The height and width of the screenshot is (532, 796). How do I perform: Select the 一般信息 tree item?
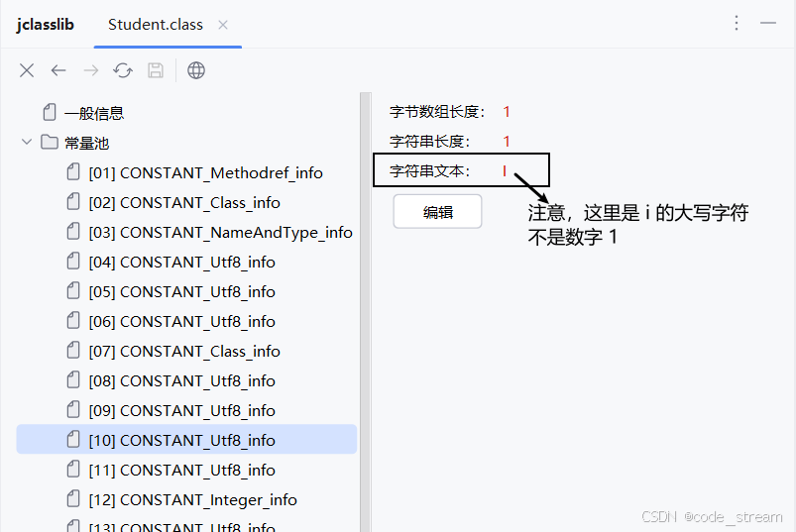tap(94, 113)
